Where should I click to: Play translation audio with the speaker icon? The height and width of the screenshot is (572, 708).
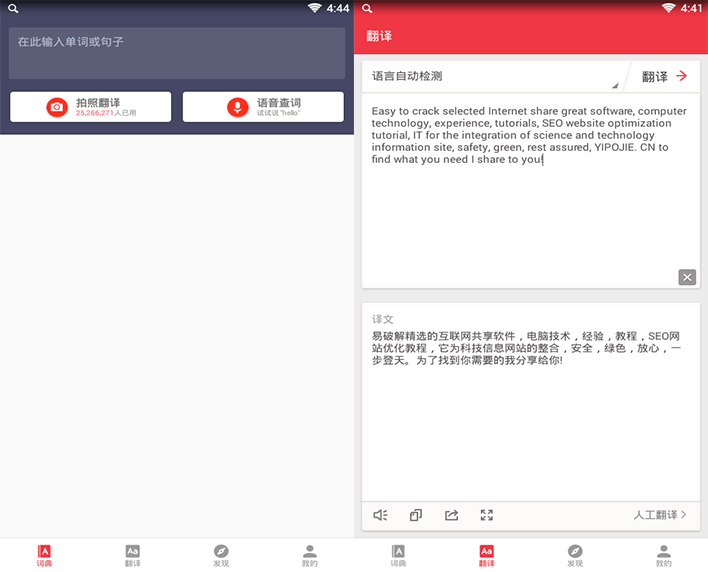(380, 515)
